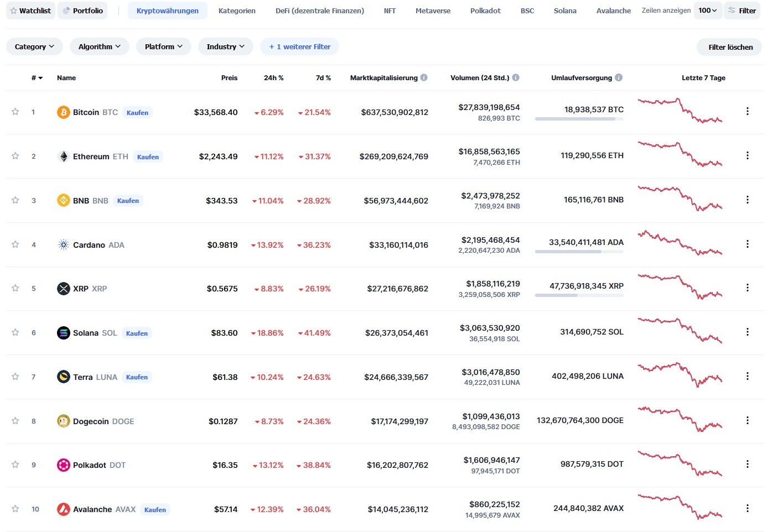Click the Ethereum diamond logo icon

64,157
